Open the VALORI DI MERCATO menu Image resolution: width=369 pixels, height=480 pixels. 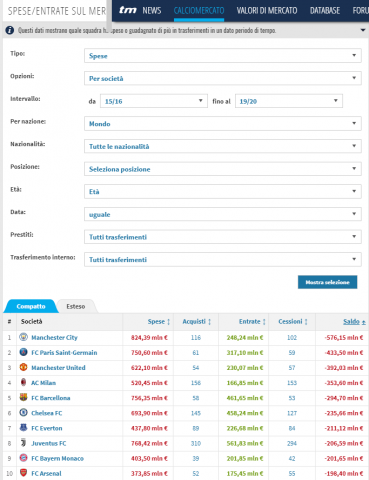point(267,11)
